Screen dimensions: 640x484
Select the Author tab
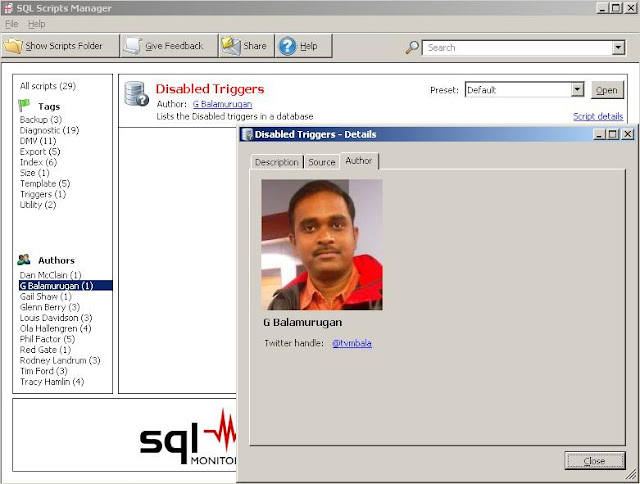tap(359, 161)
